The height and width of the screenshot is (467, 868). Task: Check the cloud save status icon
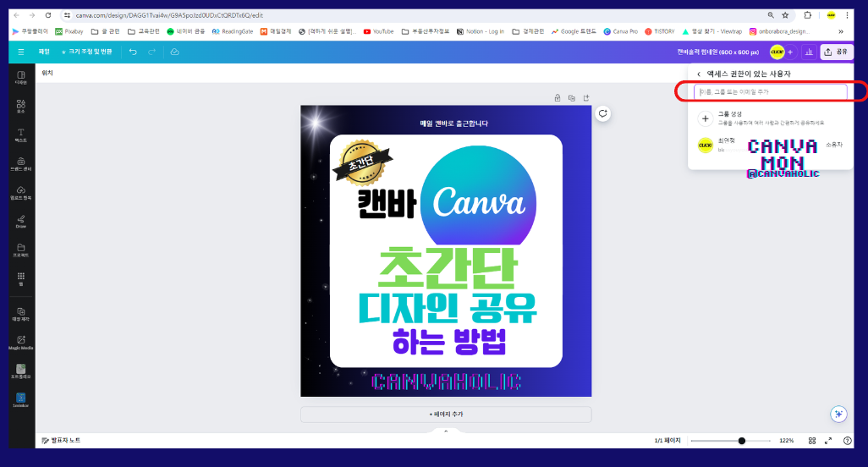[174, 52]
